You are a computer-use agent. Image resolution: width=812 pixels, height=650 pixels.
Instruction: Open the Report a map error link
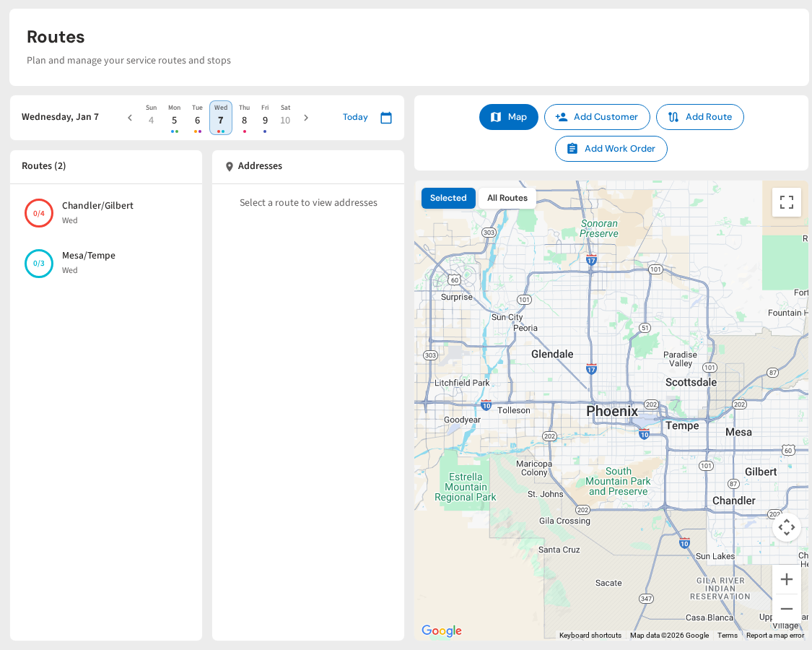coord(774,636)
